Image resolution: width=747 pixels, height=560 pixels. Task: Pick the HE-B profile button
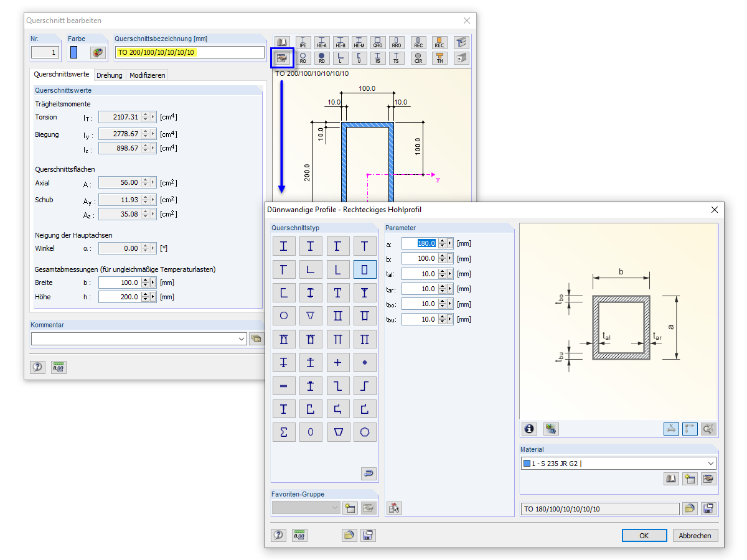click(x=341, y=42)
